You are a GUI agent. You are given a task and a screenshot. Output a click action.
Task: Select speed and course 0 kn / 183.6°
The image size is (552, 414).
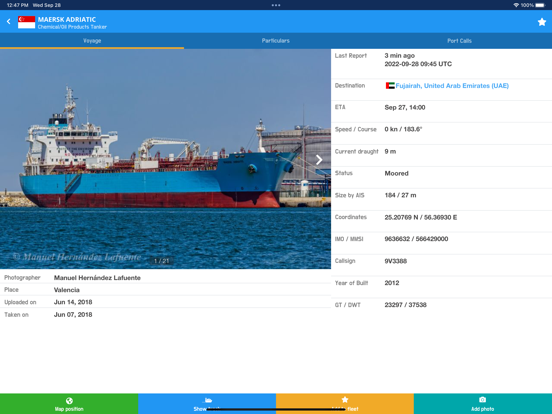point(403,129)
